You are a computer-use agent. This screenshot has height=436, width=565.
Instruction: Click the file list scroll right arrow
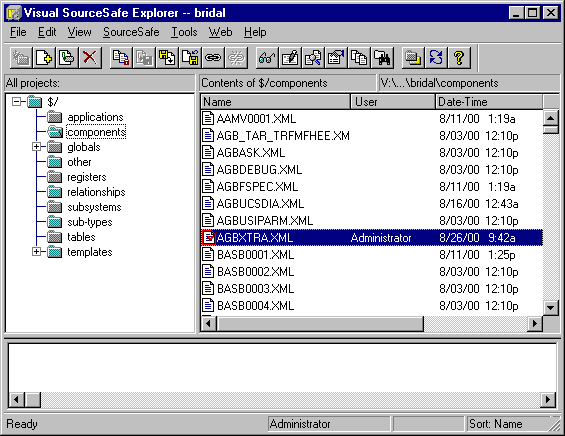(535, 324)
